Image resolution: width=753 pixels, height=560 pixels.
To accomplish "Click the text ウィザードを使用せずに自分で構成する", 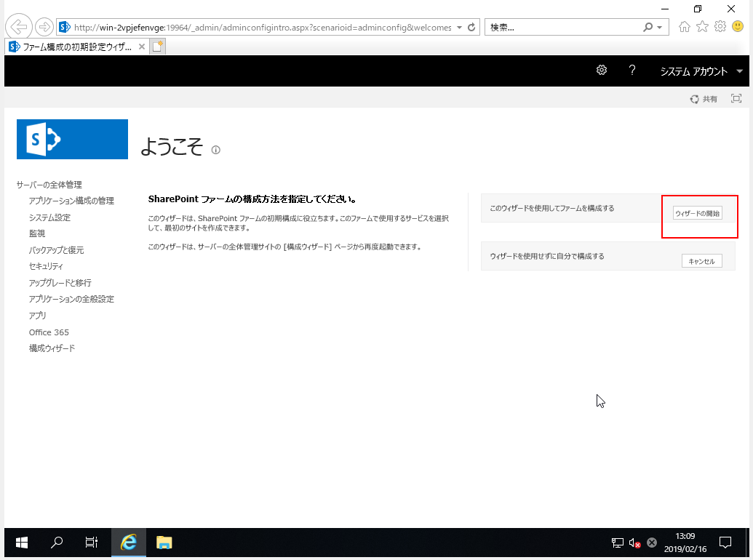I will click(547, 256).
